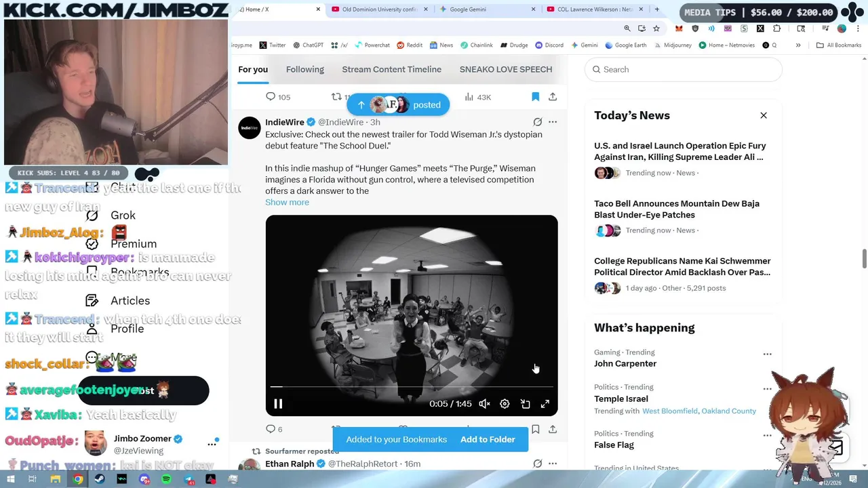Click the new posts pill button
Image resolution: width=868 pixels, height=488 pixels.
click(x=398, y=104)
